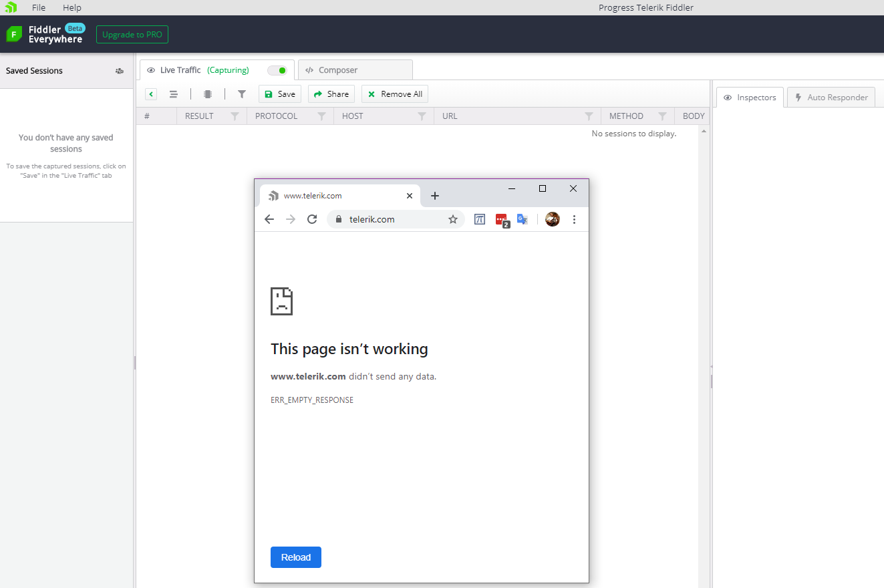The height and width of the screenshot is (588, 884).
Task: Toggle the Live Traffic capturing switch
Action: coord(277,70)
